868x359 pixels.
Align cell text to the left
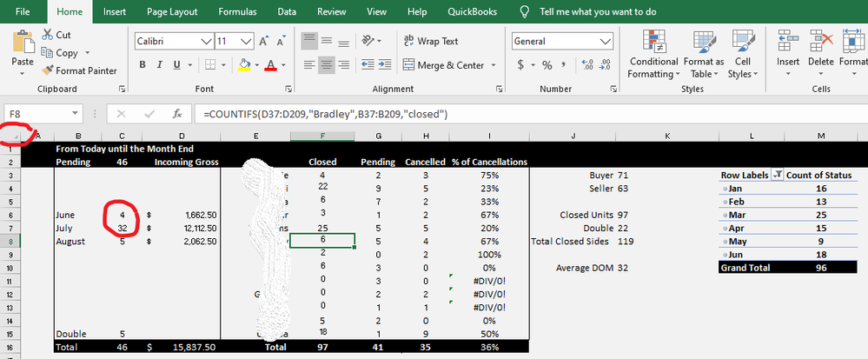[x=309, y=65]
